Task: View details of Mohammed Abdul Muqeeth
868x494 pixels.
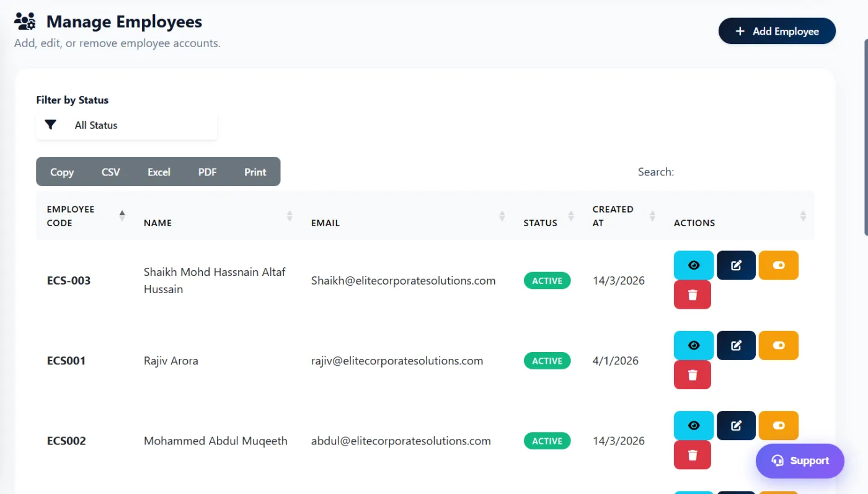Action: 694,425
